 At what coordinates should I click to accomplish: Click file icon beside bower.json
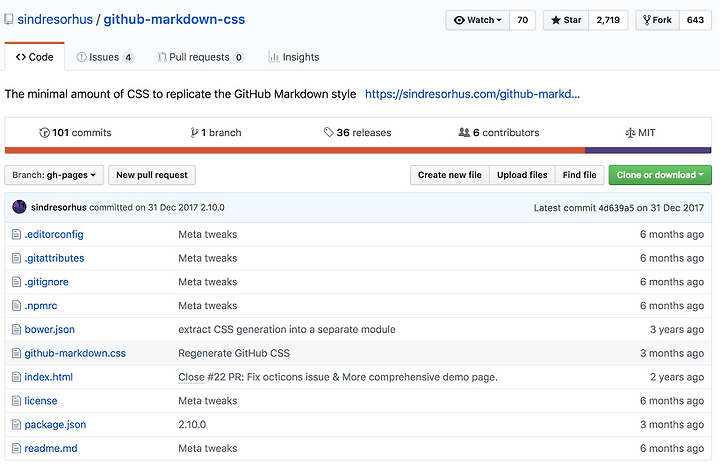click(x=17, y=330)
